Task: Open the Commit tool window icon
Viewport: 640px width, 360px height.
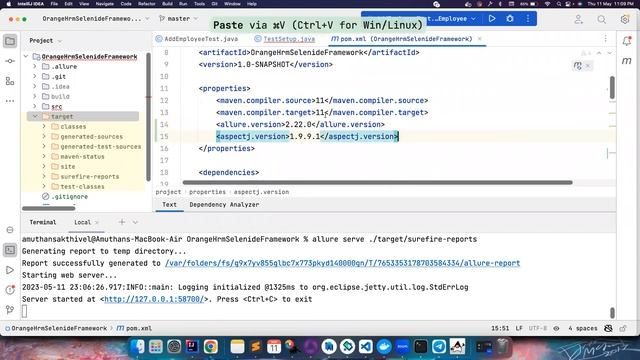Action: tap(10, 61)
